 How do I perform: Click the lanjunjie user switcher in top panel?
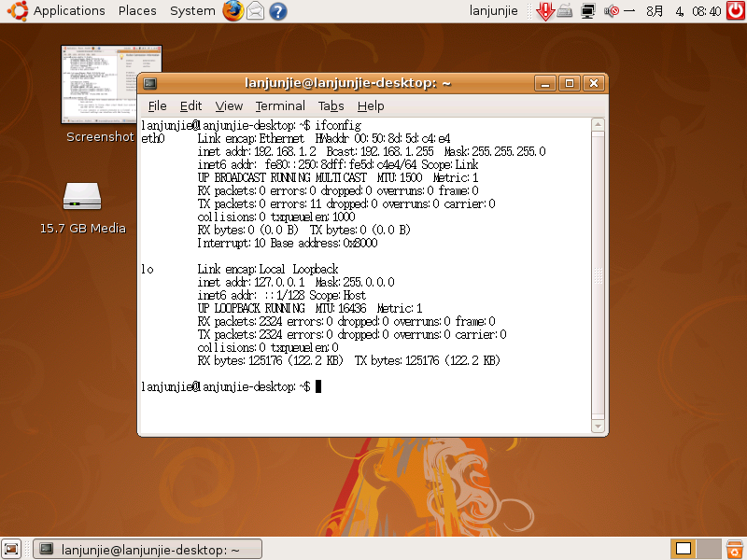[494, 10]
